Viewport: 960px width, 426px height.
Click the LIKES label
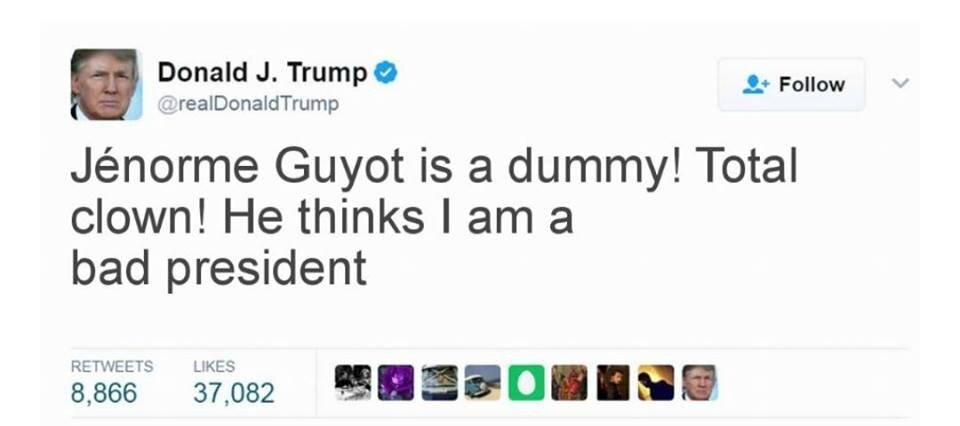point(214,366)
